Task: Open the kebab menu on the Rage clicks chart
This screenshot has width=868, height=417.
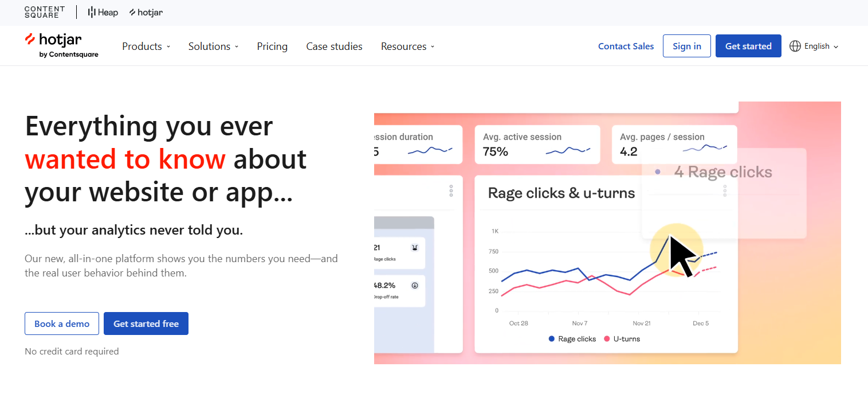Action: 450,191
